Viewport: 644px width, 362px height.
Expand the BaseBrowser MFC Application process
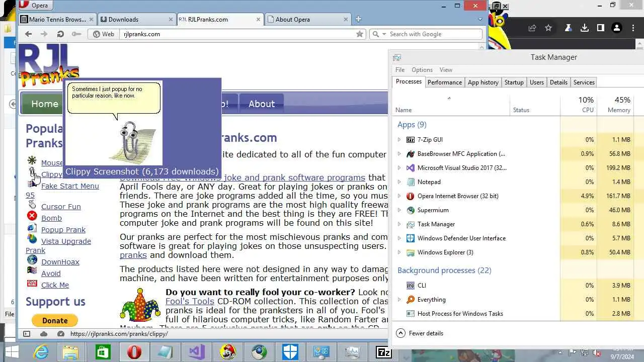pyautogui.click(x=399, y=154)
